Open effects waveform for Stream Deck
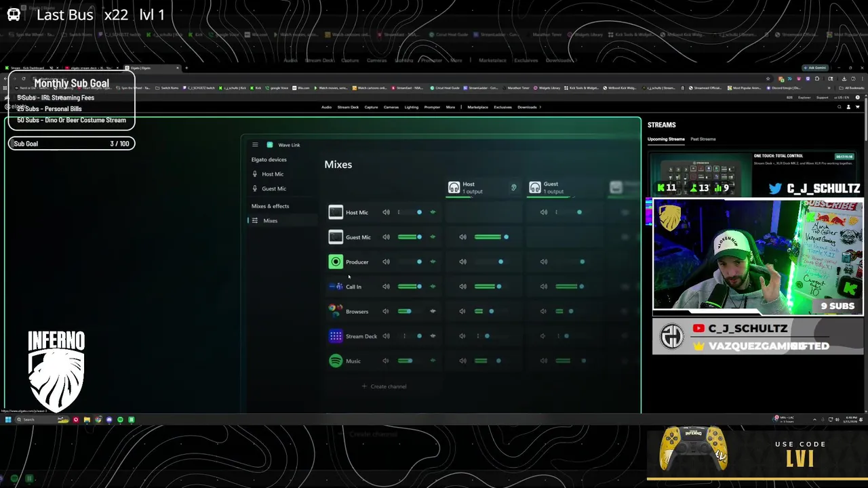 click(433, 336)
